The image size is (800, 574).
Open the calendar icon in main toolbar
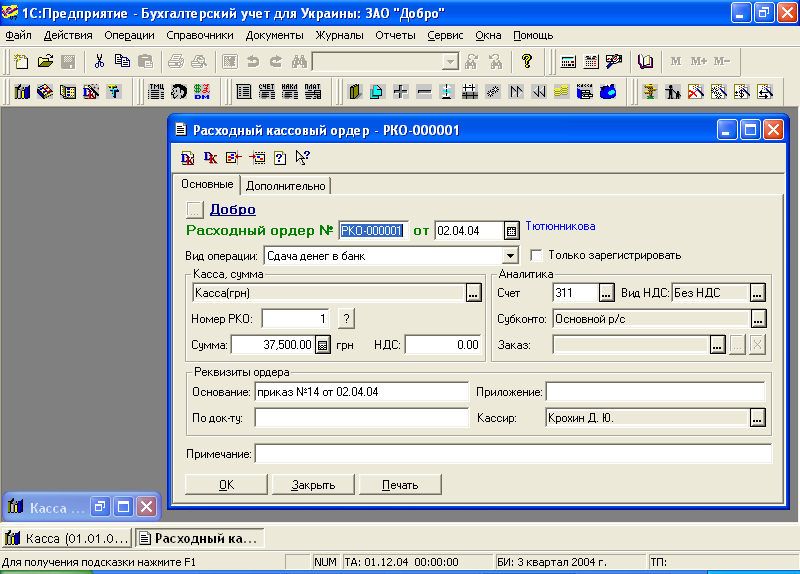point(591,62)
